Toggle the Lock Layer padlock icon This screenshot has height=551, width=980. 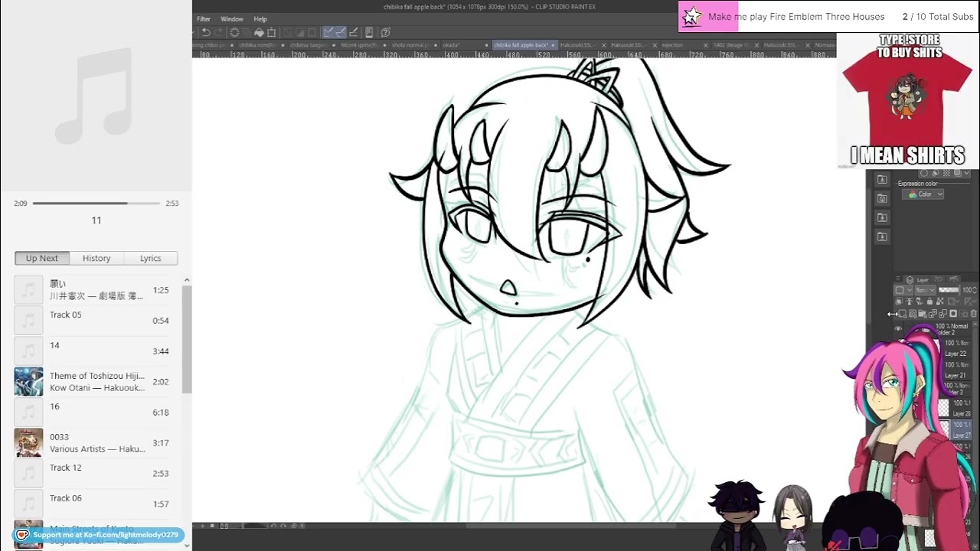click(x=929, y=302)
